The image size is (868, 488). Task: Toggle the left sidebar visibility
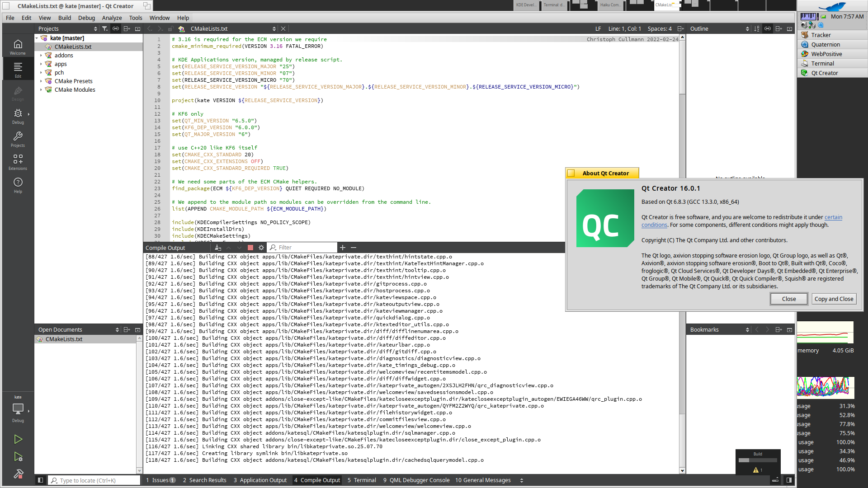coord(40,480)
